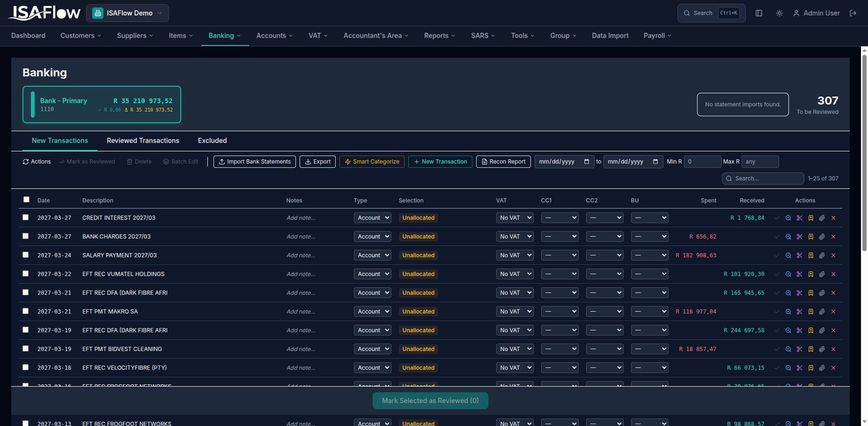Click the page vertical scrollbar
Viewport: 868px width, 426px height.
click(x=864, y=152)
